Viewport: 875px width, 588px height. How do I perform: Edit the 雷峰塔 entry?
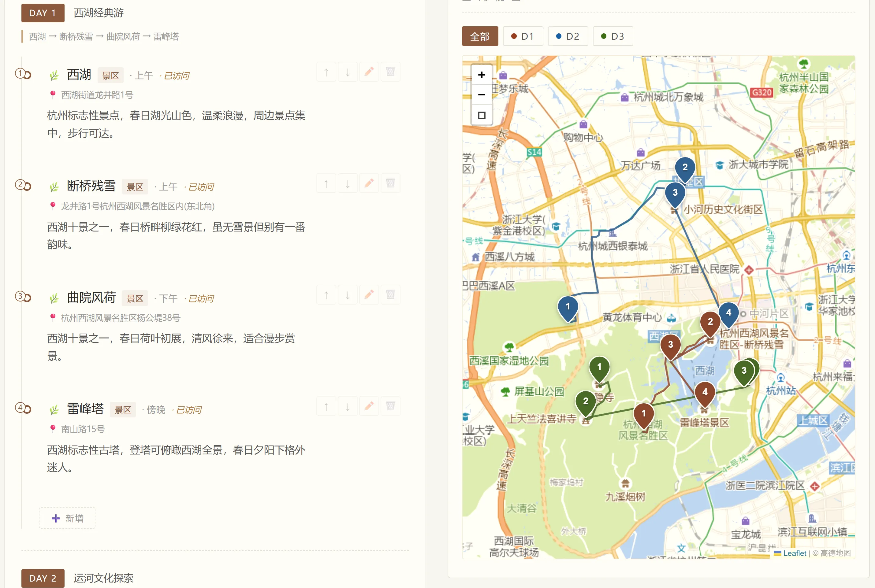tap(369, 406)
